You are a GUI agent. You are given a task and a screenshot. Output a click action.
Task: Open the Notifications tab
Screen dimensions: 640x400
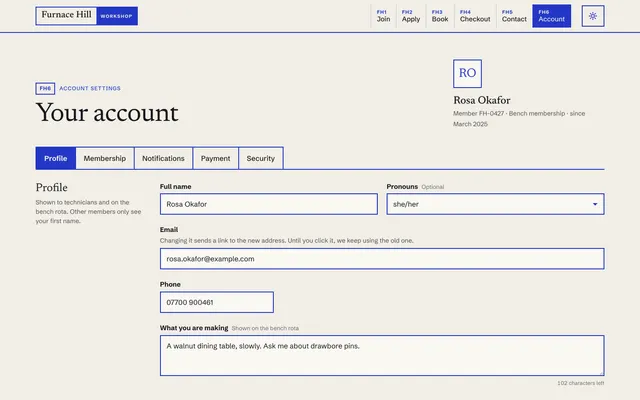[163, 158]
